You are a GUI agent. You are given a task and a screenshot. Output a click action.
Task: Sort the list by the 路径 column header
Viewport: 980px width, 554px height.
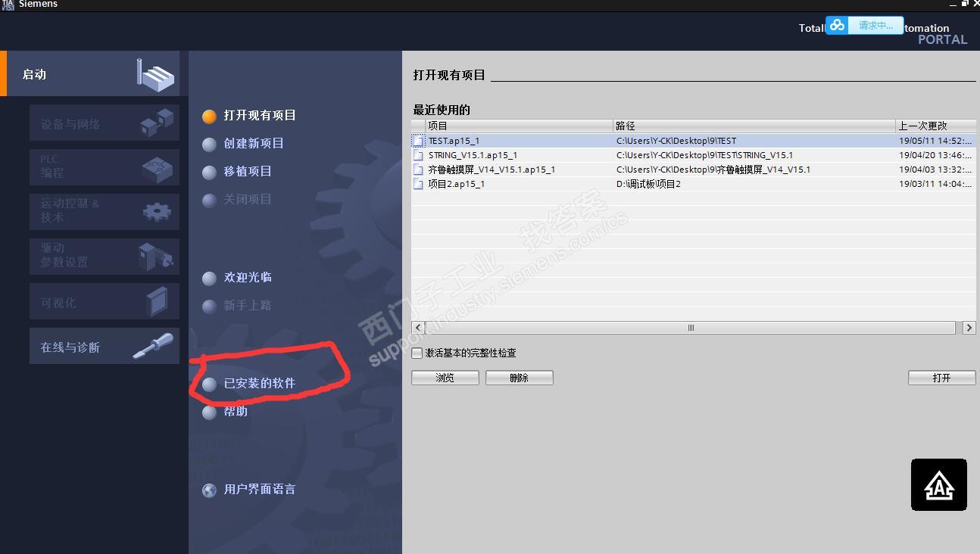[x=754, y=126]
